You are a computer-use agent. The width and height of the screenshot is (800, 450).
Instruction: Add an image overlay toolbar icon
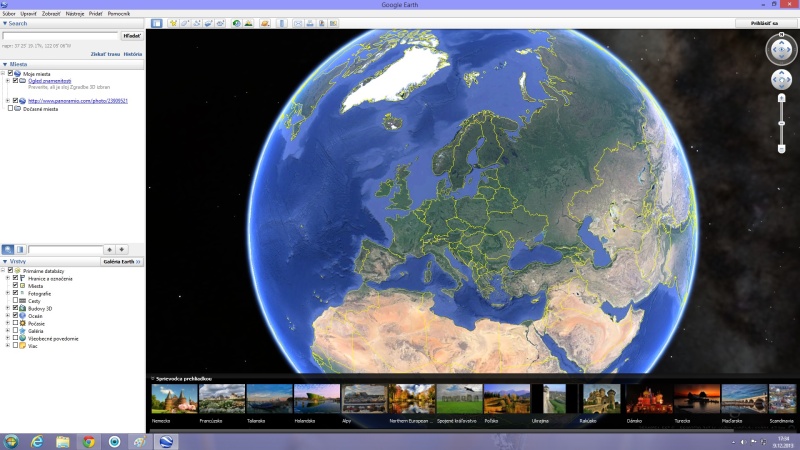209,23
